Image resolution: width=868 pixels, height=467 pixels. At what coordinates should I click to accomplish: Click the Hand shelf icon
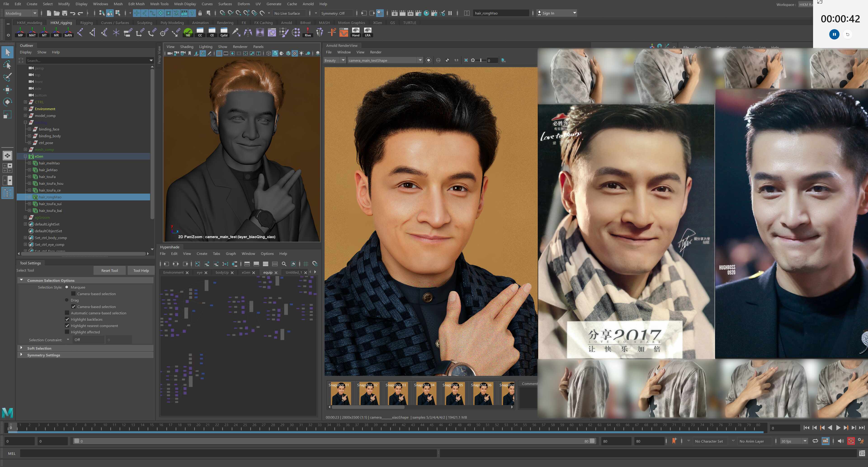(x=356, y=32)
